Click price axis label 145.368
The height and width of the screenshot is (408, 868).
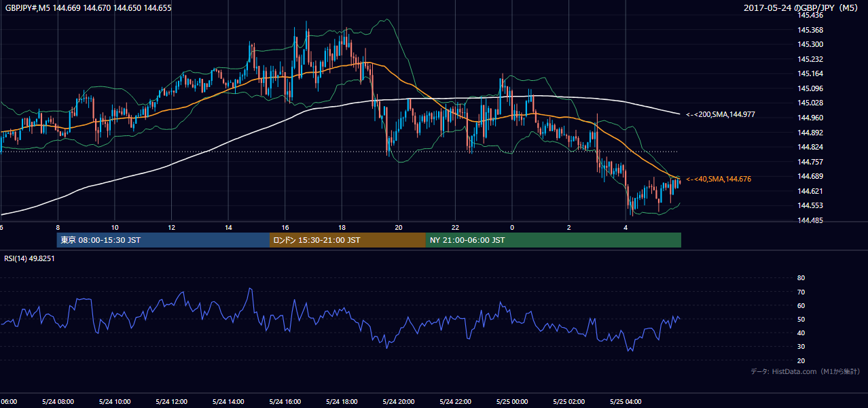pos(810,30)
